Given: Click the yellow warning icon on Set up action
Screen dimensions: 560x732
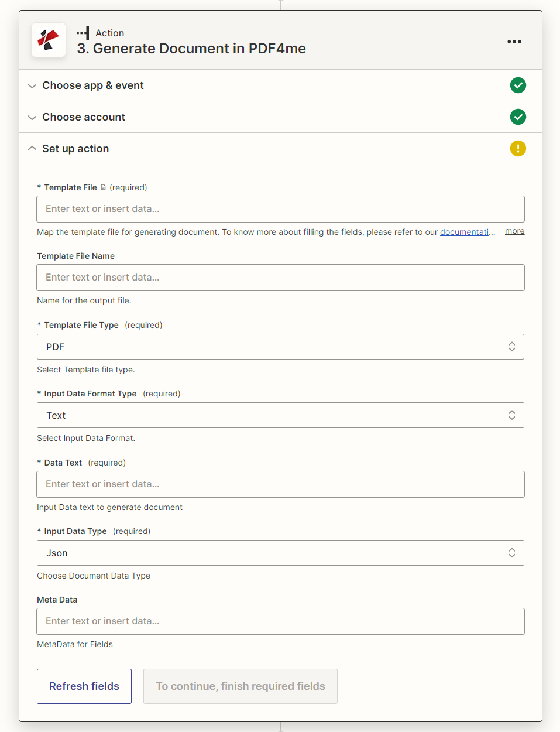Looking at the screenshot, I should point(518,149).
